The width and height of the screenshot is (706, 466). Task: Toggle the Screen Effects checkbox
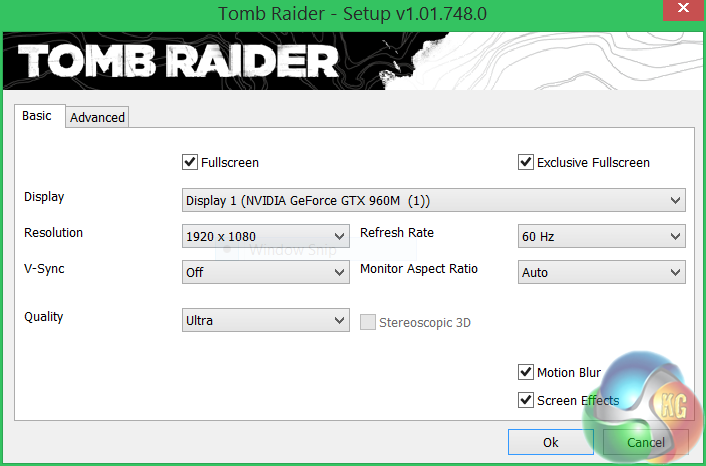(x=526, y=400)
